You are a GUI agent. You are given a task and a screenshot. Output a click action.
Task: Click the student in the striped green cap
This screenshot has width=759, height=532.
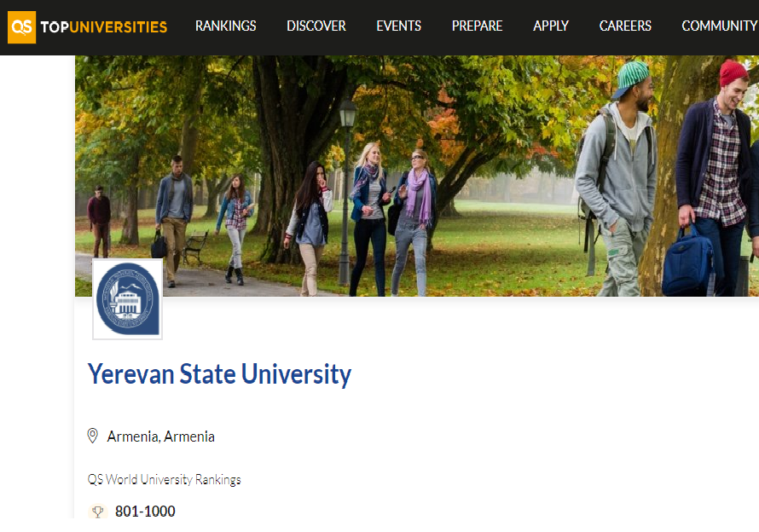coord(617,179)
